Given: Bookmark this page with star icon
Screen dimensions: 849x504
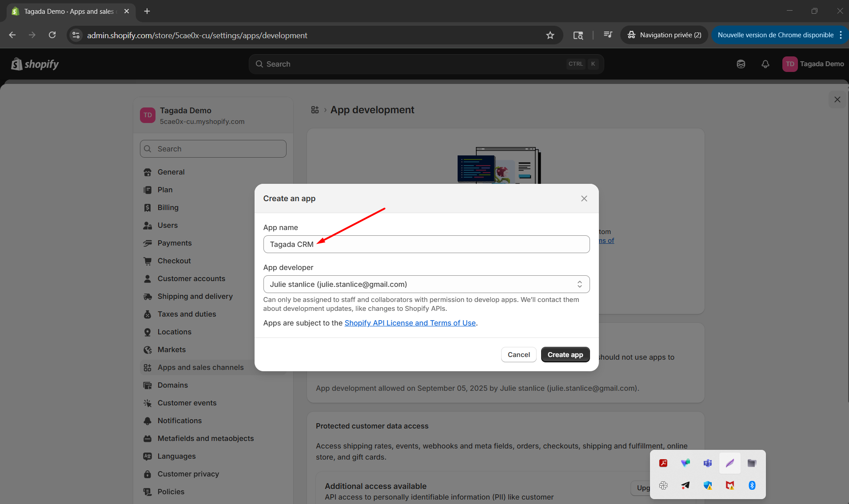Looking at the screenshot, I should (x=550, y=35).
